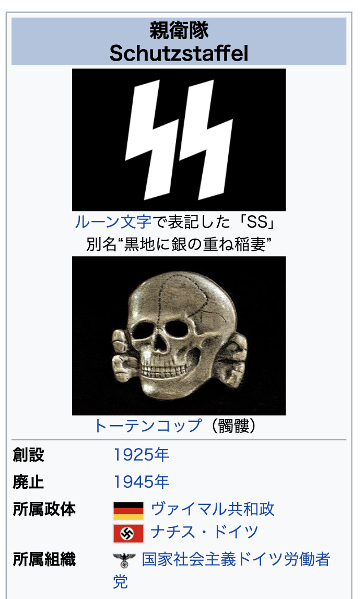The image size is (364, 599).
Task: Select the 創設 row label
Action: pyautogui.click(x=29, y=455)
